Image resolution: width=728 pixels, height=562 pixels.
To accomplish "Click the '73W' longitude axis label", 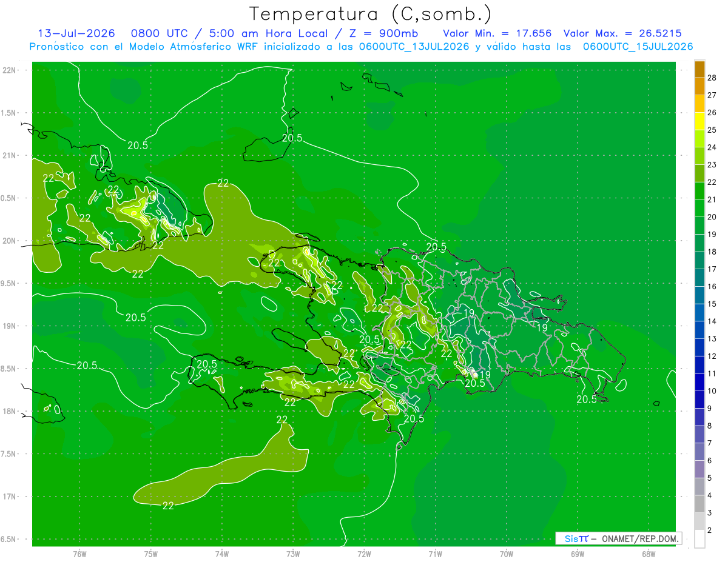I will (293, 554).
